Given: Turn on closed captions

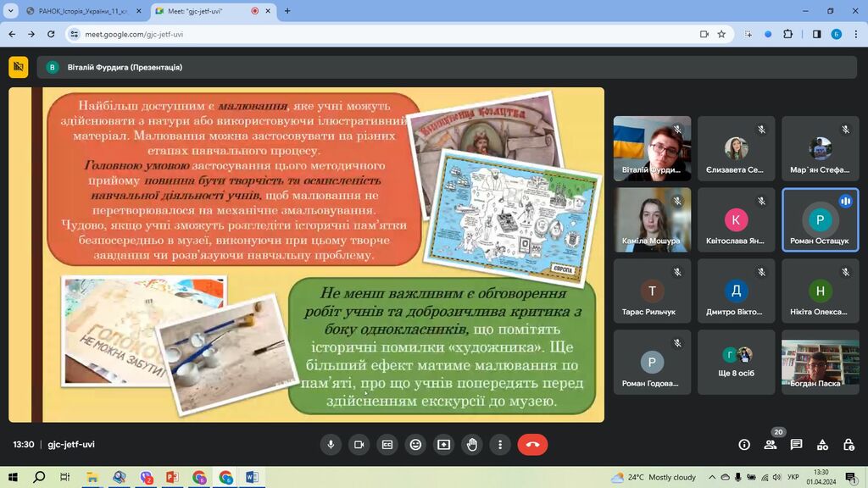Looking at the screenshot, I should 387,445.
